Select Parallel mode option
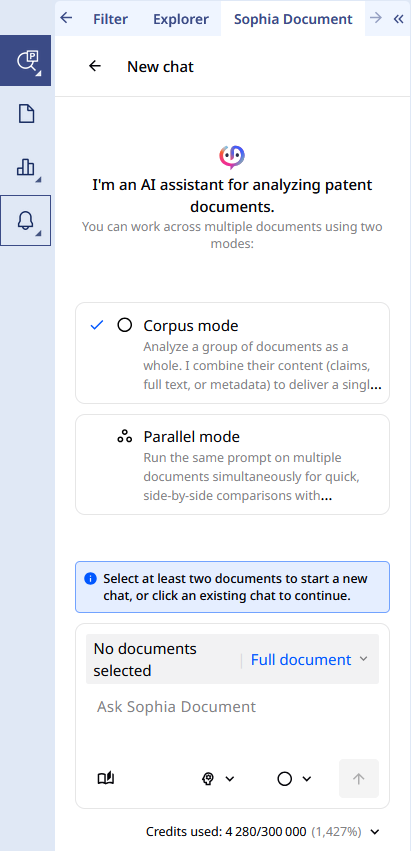The height and width of the screenshot is (851, 411). tap(232, 465)
